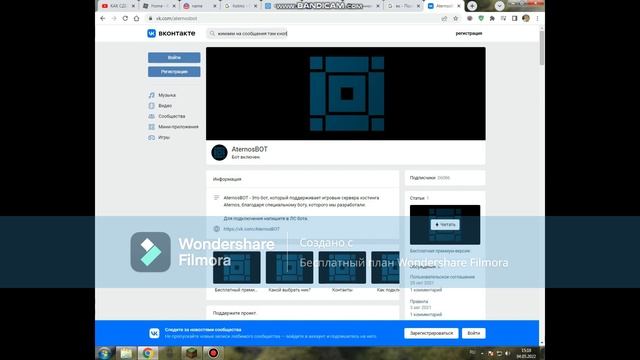
Task: Click the mini-apps icon in the sidebar
Action: pos(151,127)
